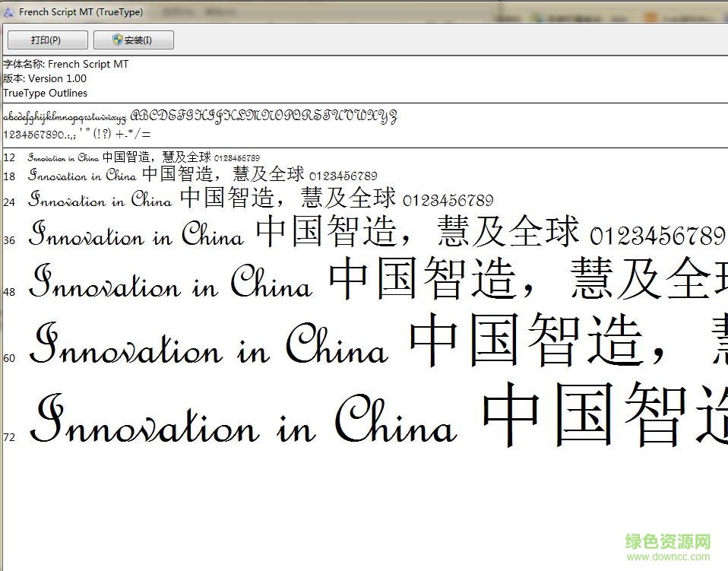Viewport: 728px width, 571px height.
Task: Click the 18-point sample text line
Action: point(202,175)
